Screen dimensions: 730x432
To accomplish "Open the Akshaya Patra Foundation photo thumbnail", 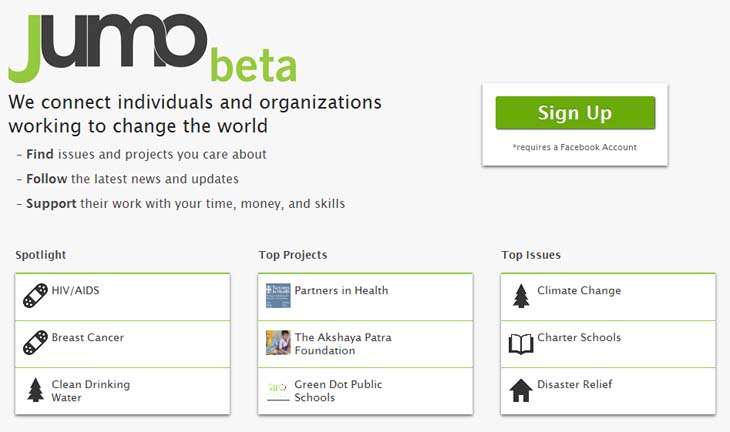I will pyautogui.click(x=278, y=343).
